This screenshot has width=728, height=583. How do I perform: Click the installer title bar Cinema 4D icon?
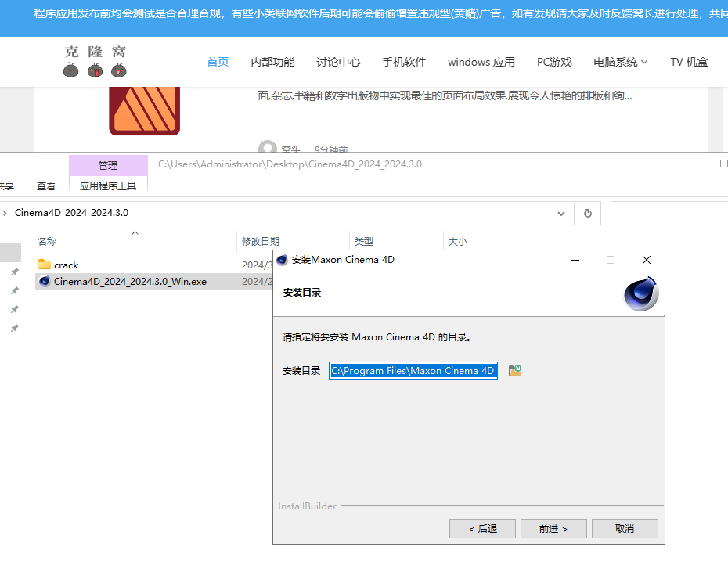coord(282,260)
